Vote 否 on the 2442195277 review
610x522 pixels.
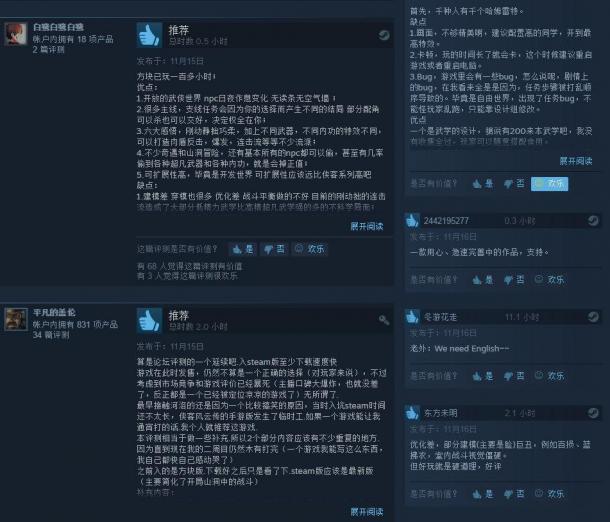(514, 279)
